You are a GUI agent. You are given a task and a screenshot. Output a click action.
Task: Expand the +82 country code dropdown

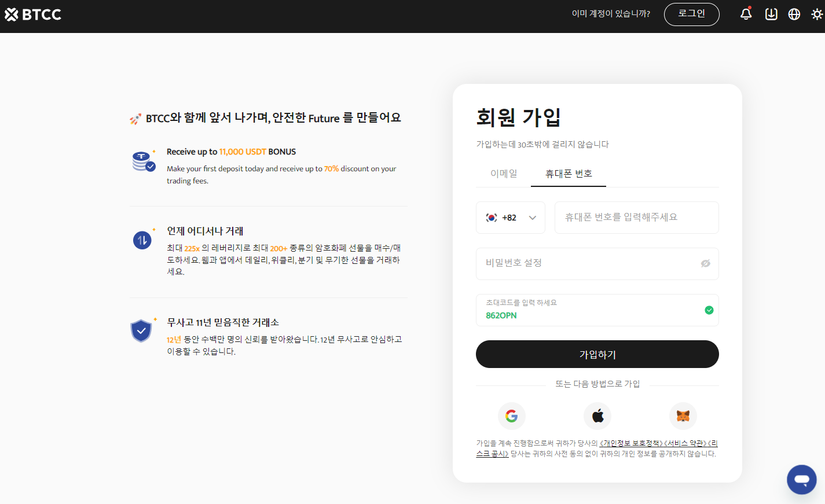pyautogui.click(x=511, y=218)
